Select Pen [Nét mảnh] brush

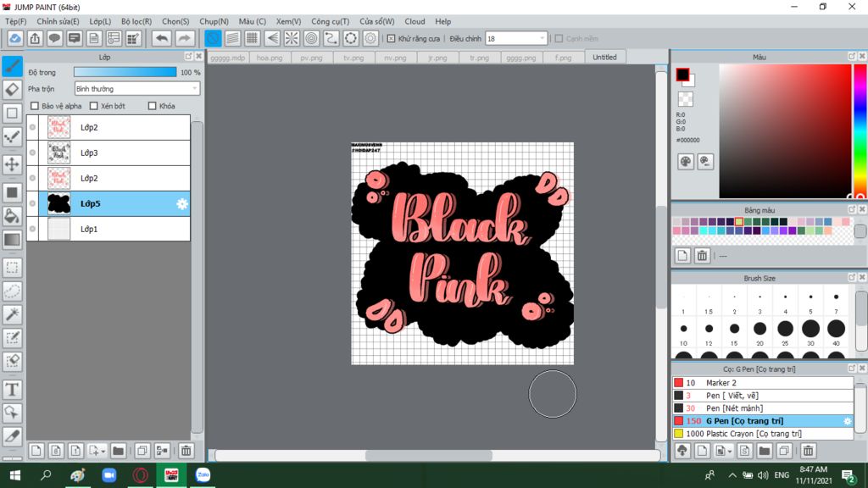pyautogui.click(x=763, y=408)
